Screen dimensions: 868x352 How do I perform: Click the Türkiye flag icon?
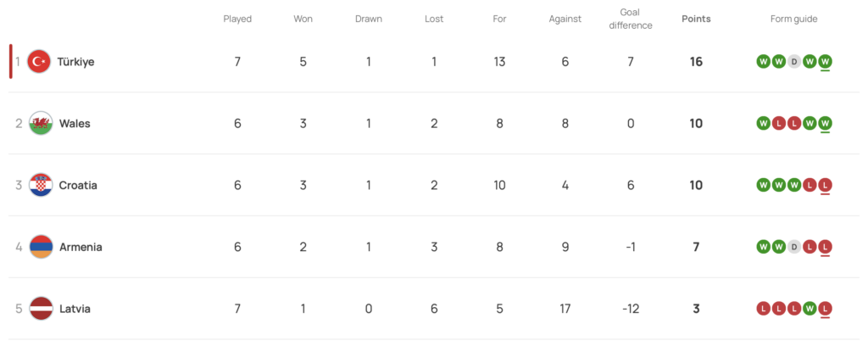(x=40, y=62)
